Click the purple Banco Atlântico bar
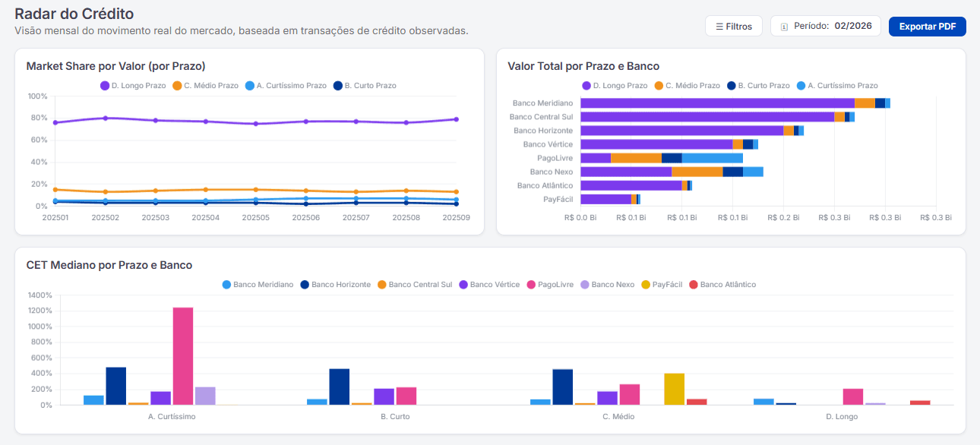The width and height of the screenshot is (980, 445). 631,185
